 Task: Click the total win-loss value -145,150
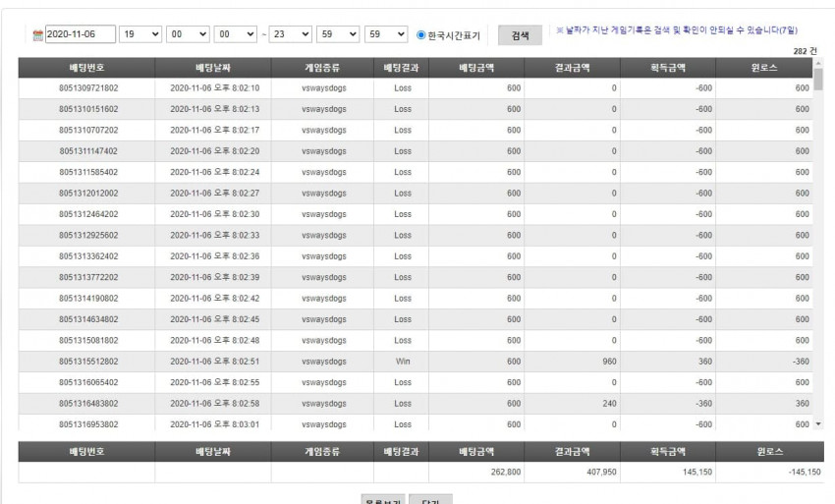pyautogui.click(x=805, y=472)
